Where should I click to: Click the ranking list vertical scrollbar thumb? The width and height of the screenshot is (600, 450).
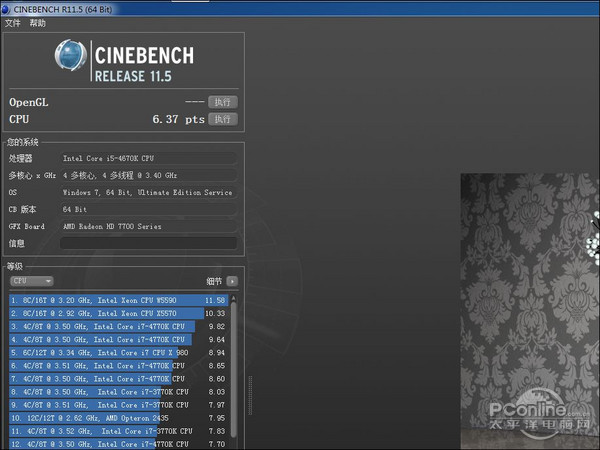pyautogui.click(x=233, y=369)
